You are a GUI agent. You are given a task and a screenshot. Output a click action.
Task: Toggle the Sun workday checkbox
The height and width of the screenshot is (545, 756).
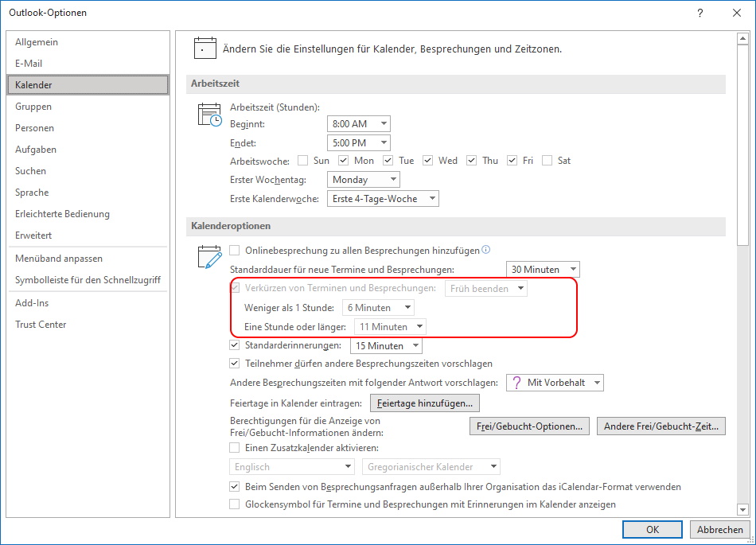(302, 161)
